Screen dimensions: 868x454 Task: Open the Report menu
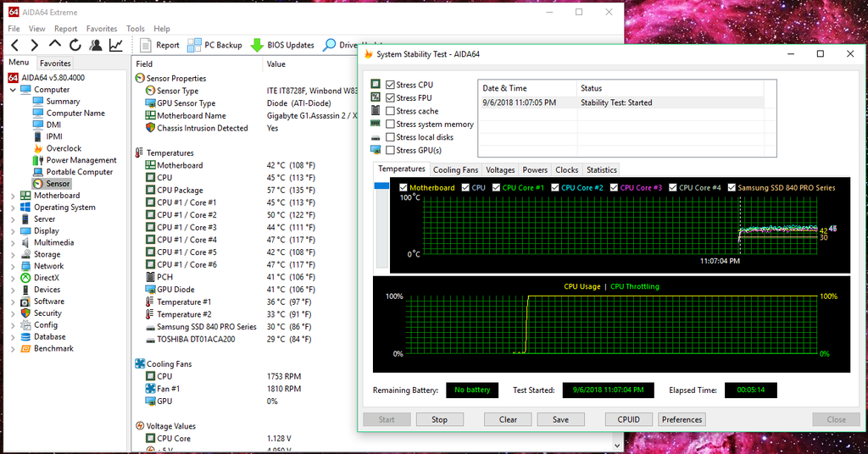(x=66, y=29)
